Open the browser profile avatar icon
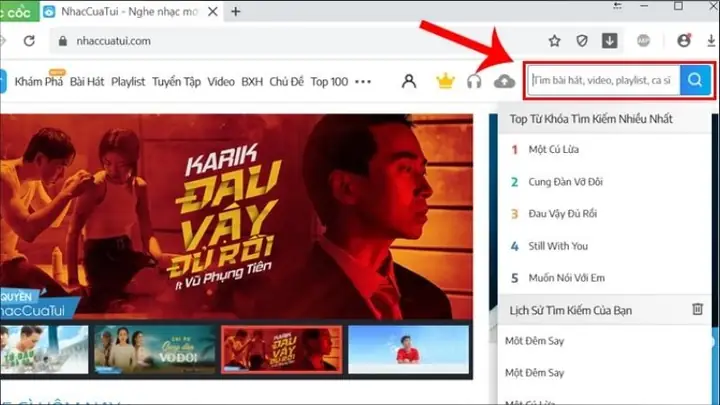The width and height of the screenshot is (720, 405). click(684, 41)
